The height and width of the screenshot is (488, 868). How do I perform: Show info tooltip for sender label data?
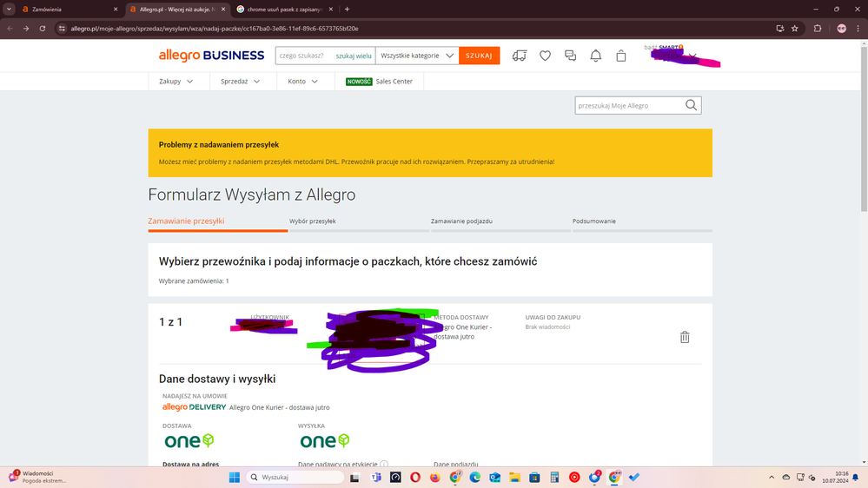coord(384,465)
